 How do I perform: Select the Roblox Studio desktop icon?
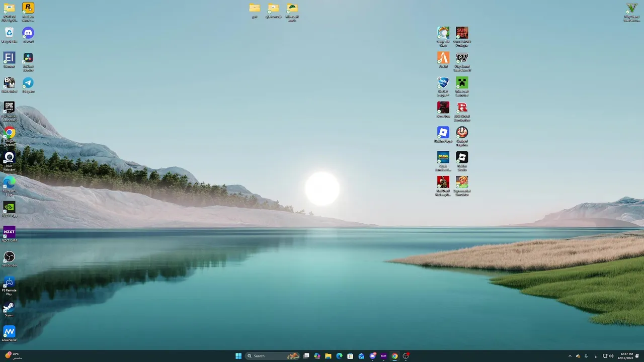462,161
